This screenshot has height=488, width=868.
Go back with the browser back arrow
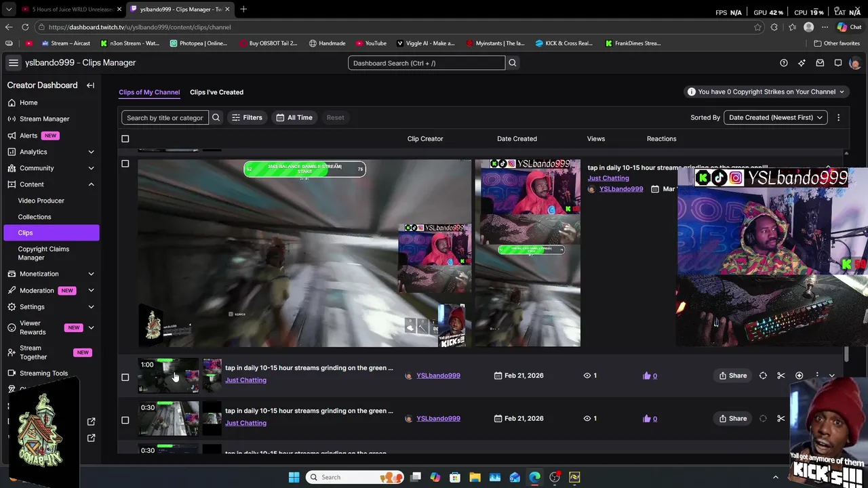point(9,27)
